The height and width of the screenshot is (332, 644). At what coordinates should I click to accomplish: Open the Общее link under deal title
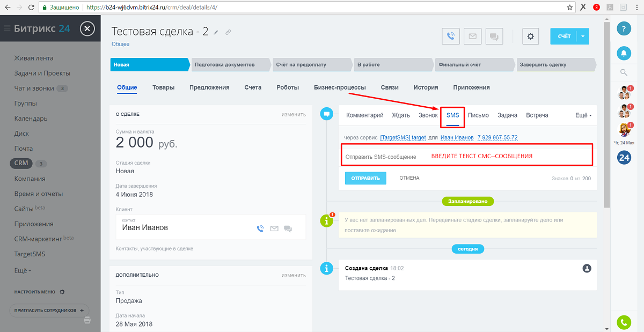point(121,44)
